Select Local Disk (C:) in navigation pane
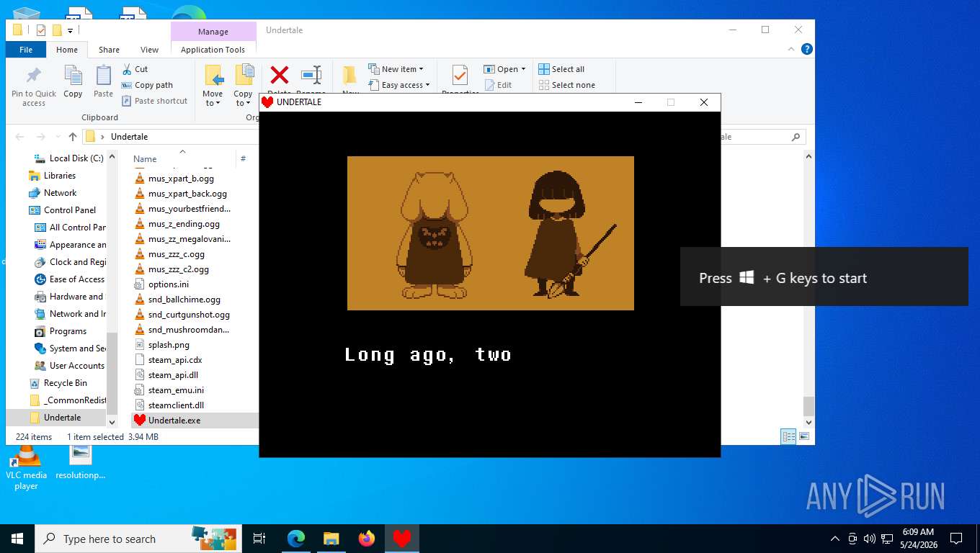Viewport: 980px width, 553px height. point(68,158)
